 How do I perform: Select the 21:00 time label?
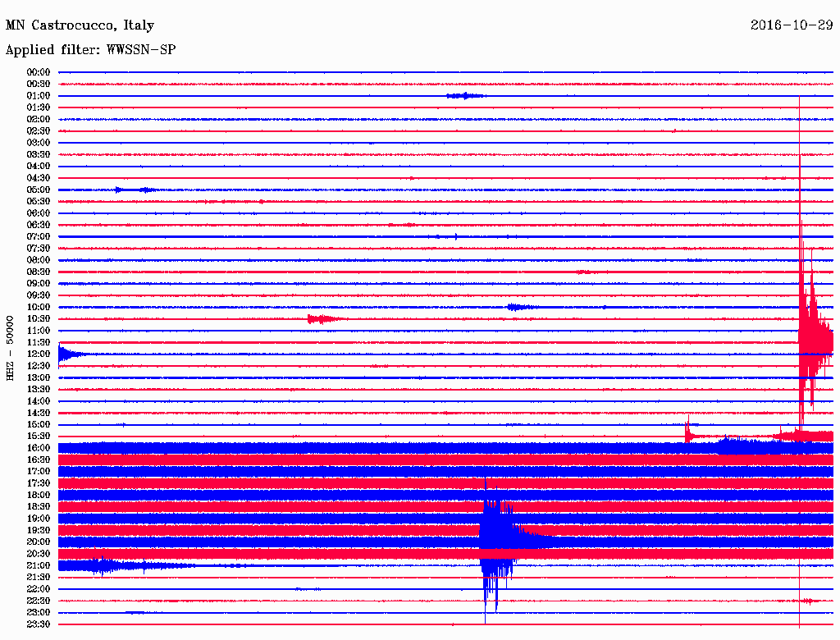coord(39,565)
